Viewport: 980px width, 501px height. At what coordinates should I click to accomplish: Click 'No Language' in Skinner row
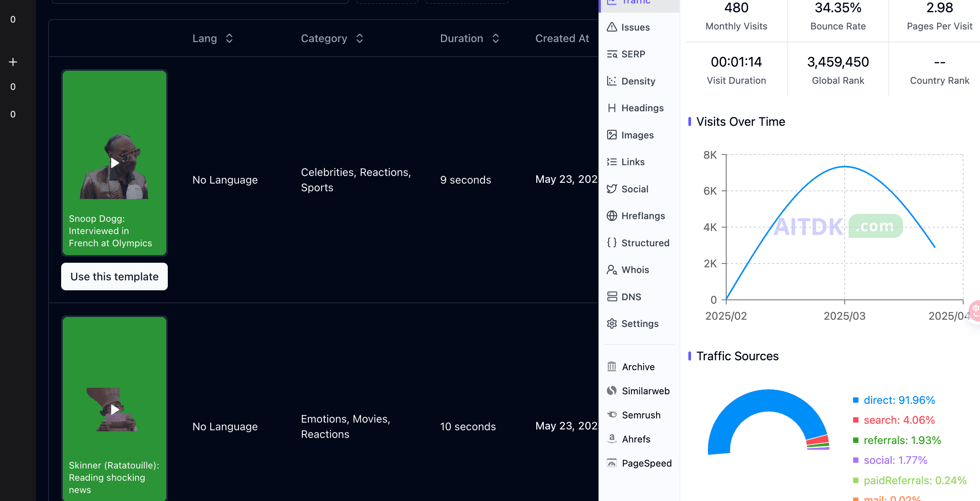coord(225,426)
